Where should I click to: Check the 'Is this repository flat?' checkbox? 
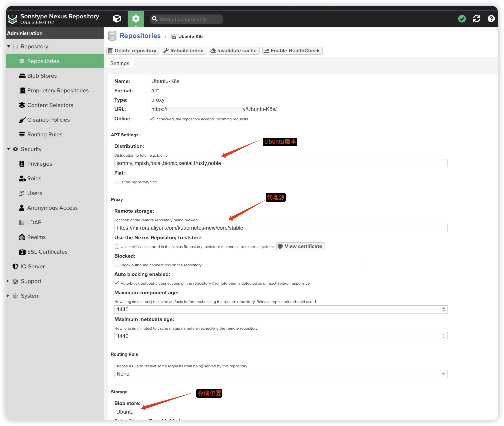[x=117, y=182]
